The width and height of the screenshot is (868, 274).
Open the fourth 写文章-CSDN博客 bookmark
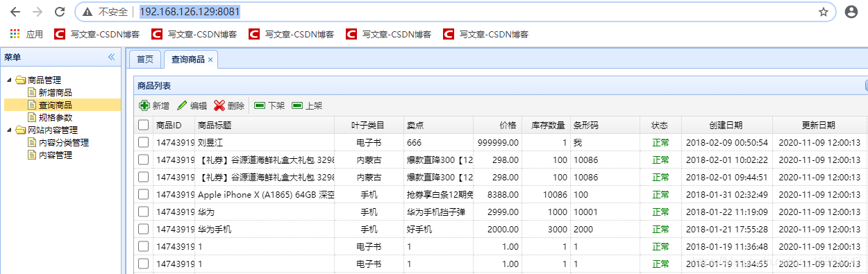click(389, 34)
